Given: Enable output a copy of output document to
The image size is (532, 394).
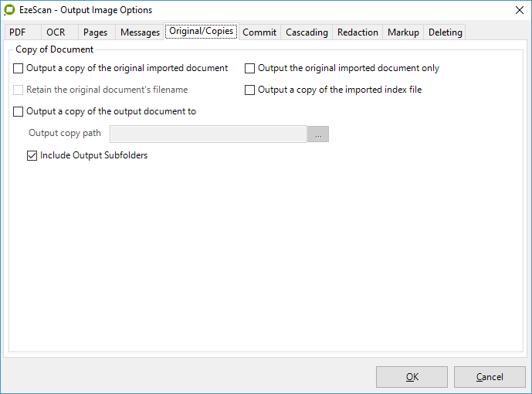Looking at the screenshot, I should 19,112.
